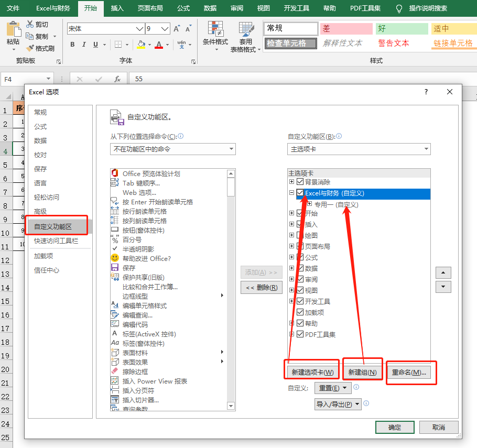Click the 新建选项卡(W) button
The width and height of the screenshot is (477, 448).
point(312,372)
